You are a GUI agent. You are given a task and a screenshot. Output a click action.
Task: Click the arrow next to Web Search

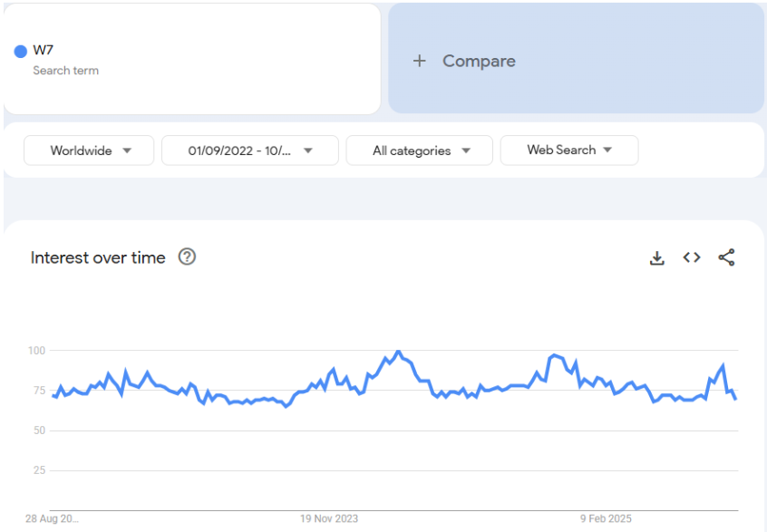pos(607,150)
